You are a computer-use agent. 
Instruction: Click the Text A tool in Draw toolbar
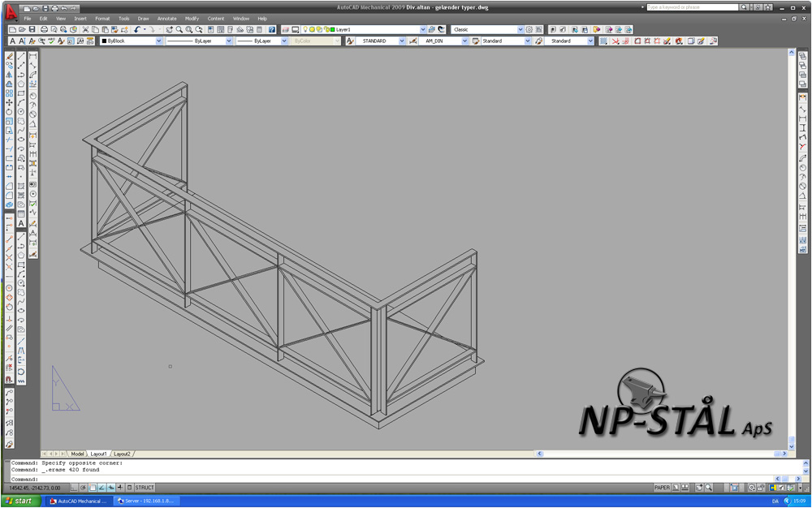[21, 223]
